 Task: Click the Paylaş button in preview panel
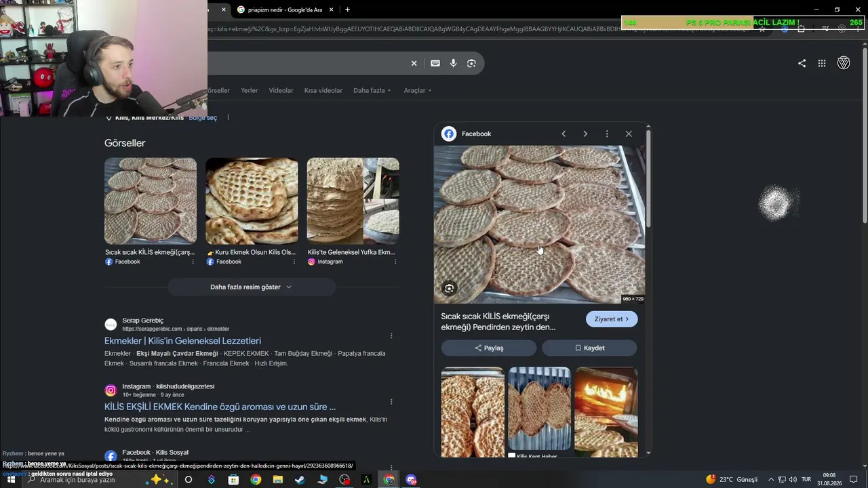(x=489, y=348)
